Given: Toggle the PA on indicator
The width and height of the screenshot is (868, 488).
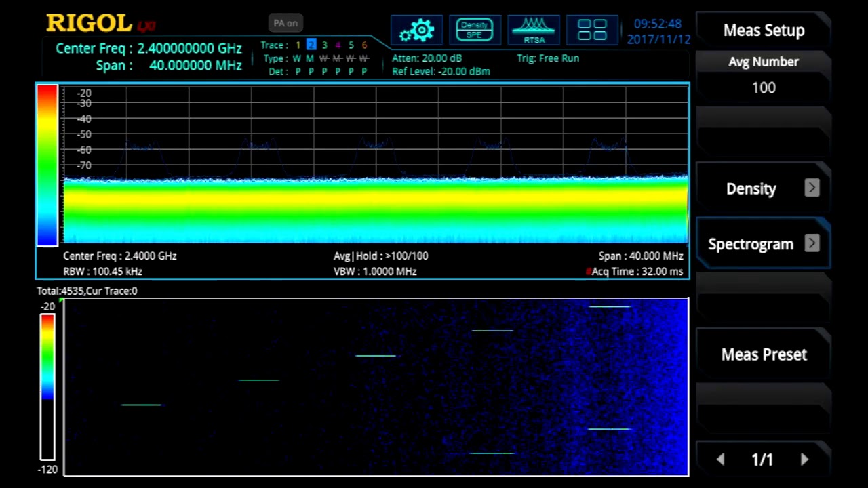Looking at the screenshot, I should click(x=285, y=23).
